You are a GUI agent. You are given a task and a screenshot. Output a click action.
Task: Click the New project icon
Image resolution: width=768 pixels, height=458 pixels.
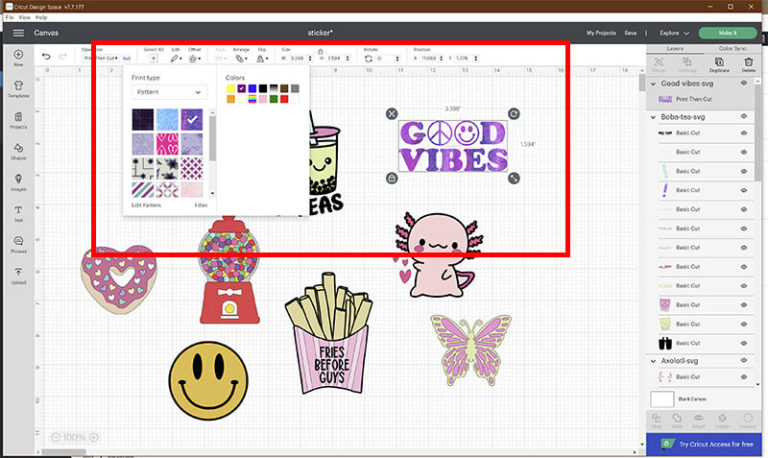[x=18, y=54]
